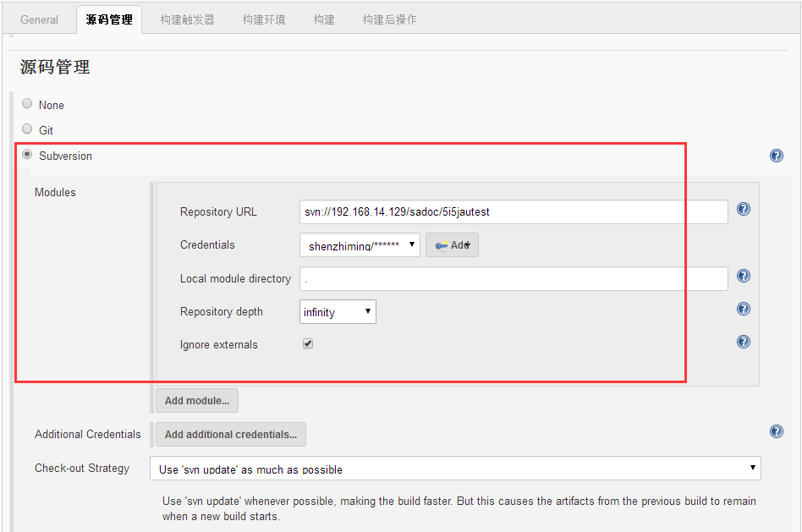Click into the Repository URL field

click(514, 211)
